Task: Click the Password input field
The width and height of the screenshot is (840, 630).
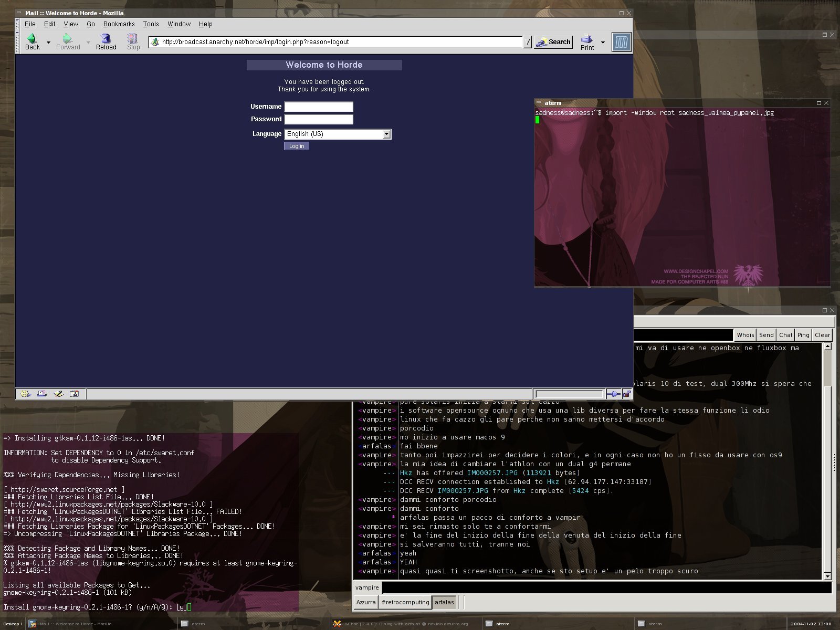Action: (319, 119)
